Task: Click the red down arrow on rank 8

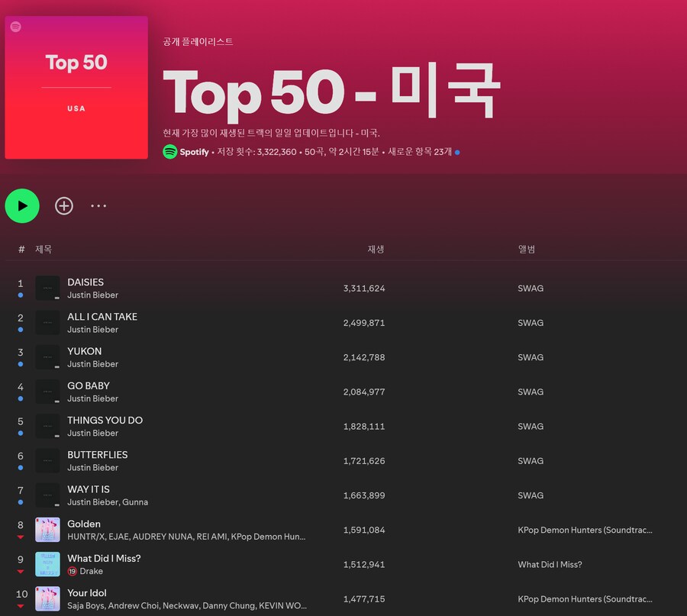Action: pyautogui.click(x=20, y=537)
